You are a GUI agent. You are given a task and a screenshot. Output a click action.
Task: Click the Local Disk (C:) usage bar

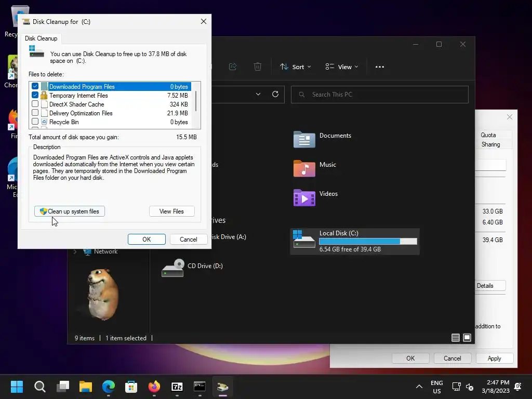tap(368, 241)
